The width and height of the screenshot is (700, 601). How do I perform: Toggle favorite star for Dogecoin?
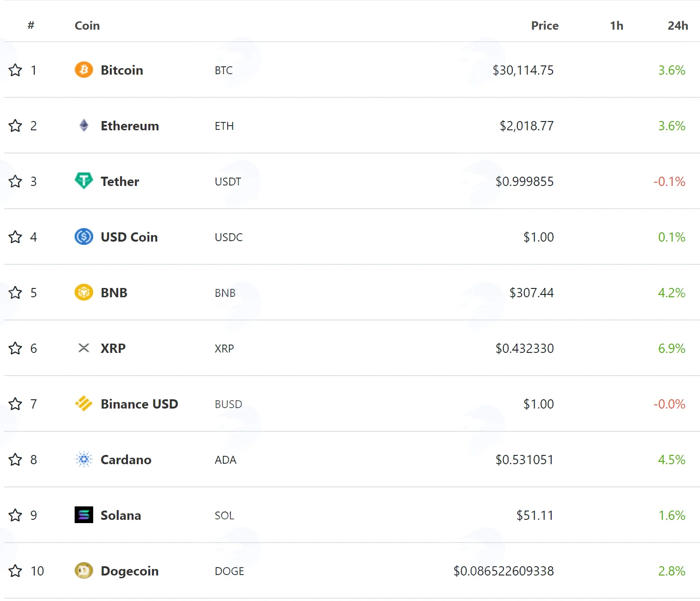click(15, 570)
